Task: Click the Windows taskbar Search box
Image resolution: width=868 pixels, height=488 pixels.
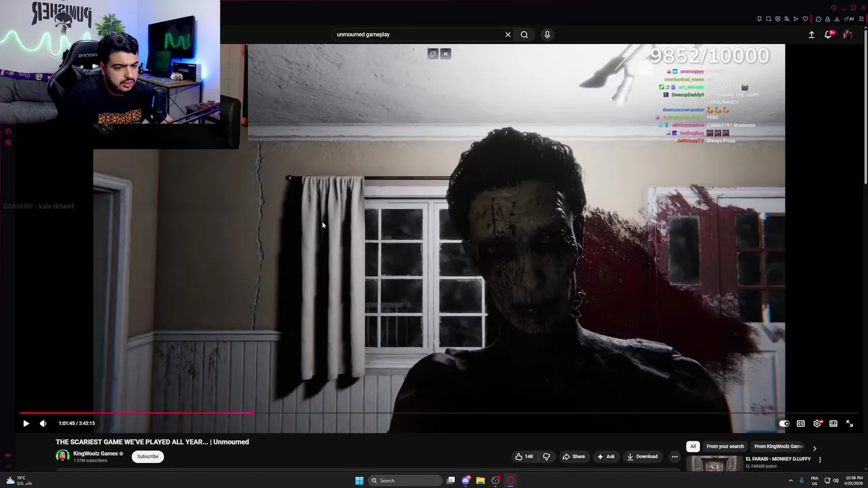Action: [405, 481]
